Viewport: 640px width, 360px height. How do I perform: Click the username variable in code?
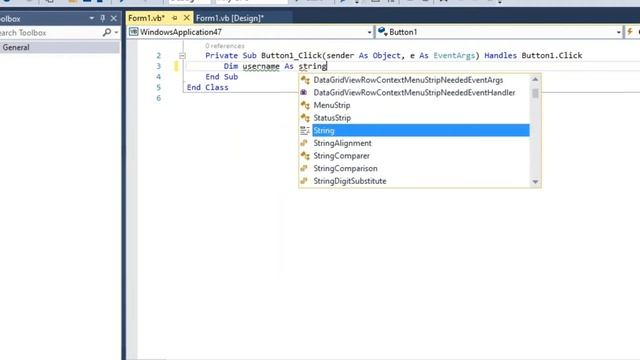click(261, 66)
